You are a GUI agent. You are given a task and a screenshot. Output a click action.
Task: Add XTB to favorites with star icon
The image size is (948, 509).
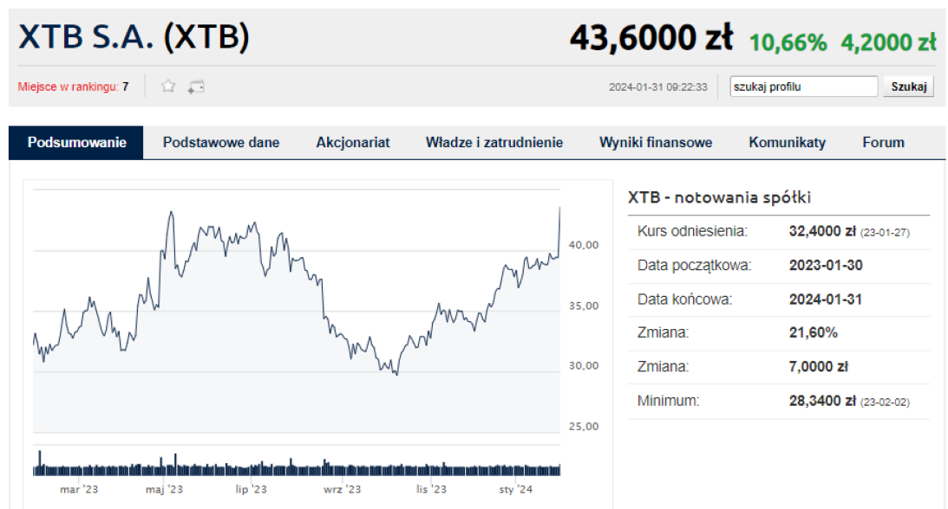point(168,86)
